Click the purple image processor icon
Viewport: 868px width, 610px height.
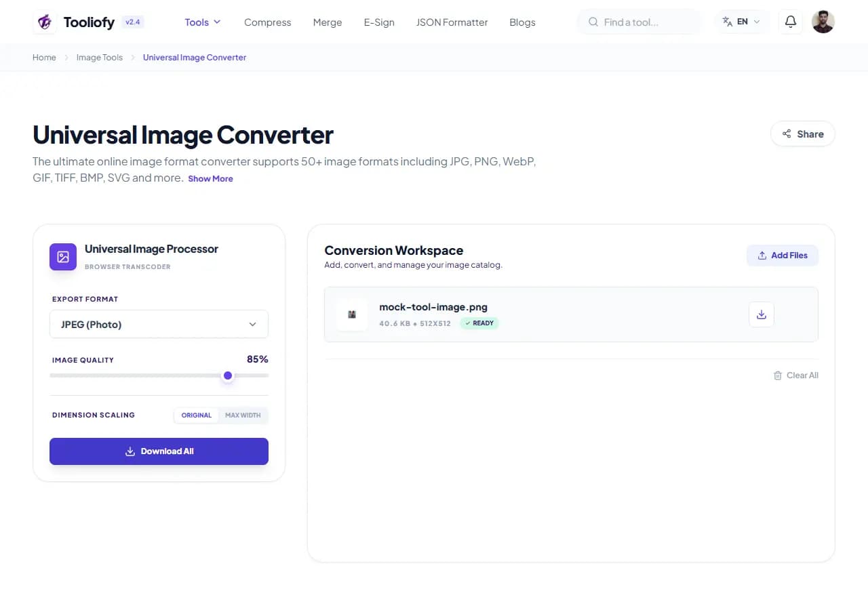(63, 257)
